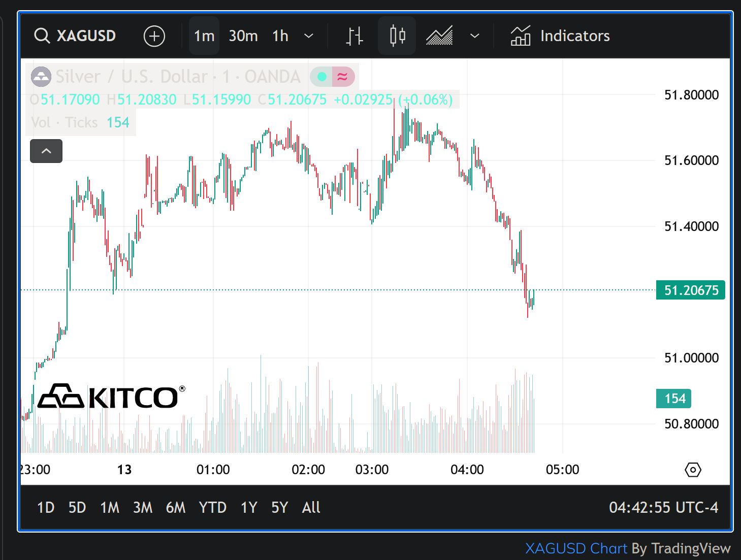Select the All date range
This screenshot has width=741, height=560.
pos(311,507)
